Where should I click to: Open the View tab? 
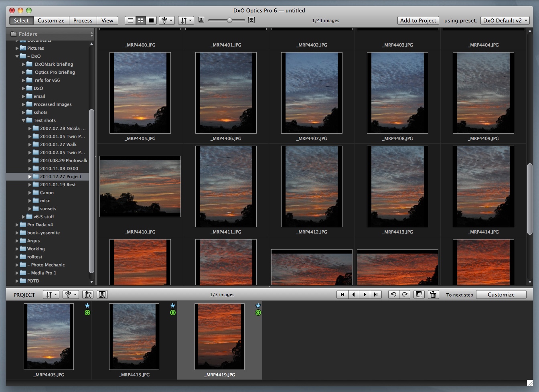click(x=107, y=20)
